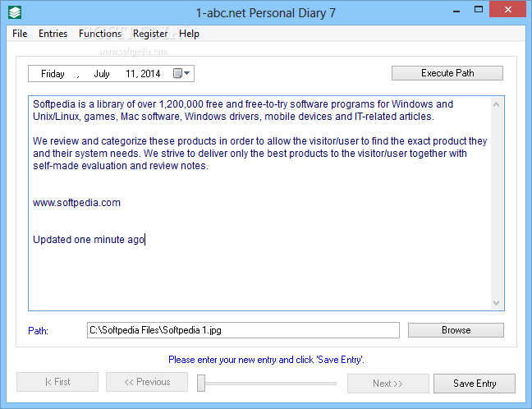Click the 'Updated one minute ago' line
This screenshot has width=532, height=409.
click(x=89, y=240)
